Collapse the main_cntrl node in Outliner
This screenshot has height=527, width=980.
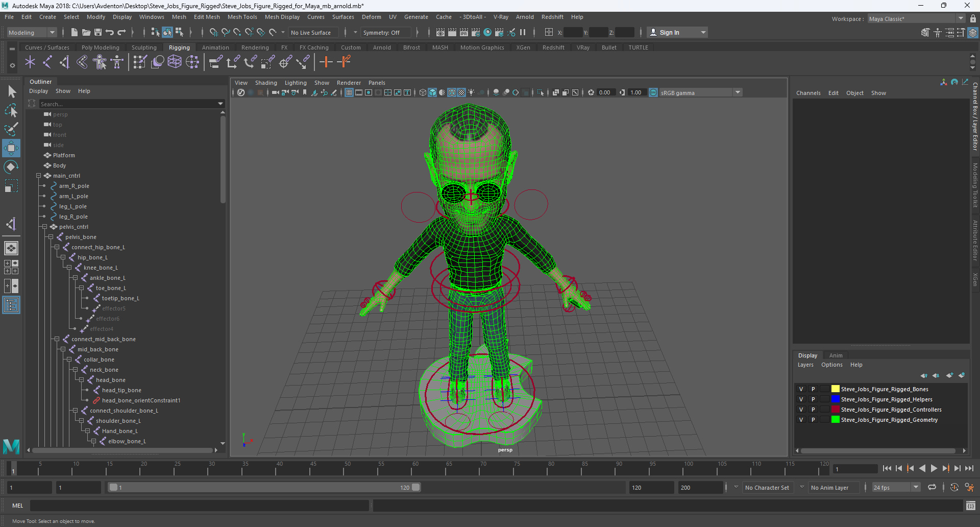[38, 176]
